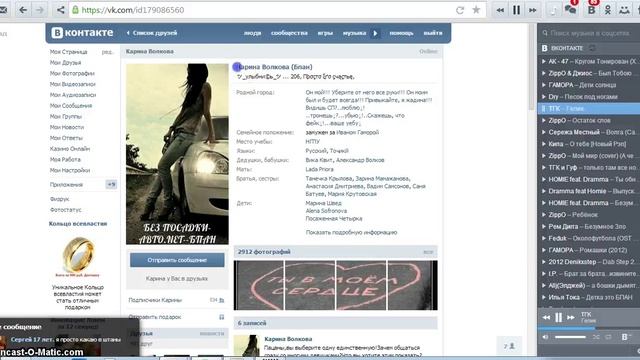640x360 pixels.
Task: Open the browser share icon
Action: (x=60, y=10)
